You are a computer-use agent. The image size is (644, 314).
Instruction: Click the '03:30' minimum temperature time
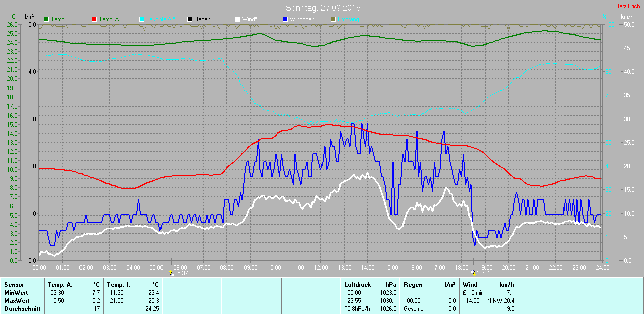(x=57, y=293)
